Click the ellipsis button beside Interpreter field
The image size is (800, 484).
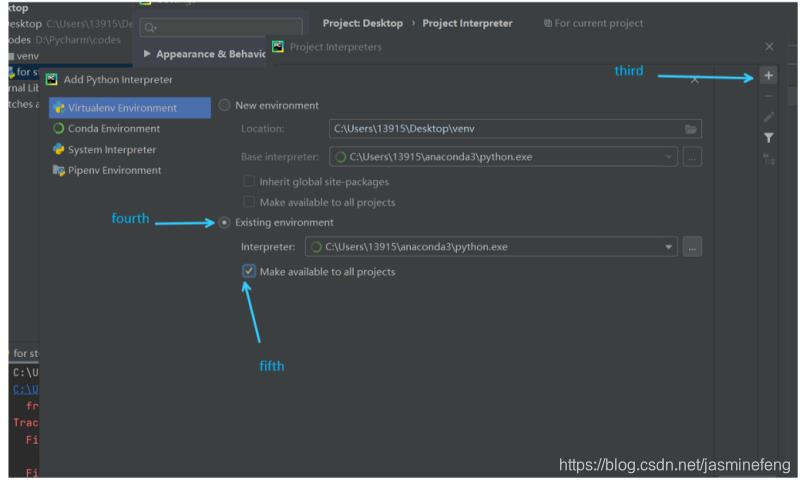click(692, 247)
